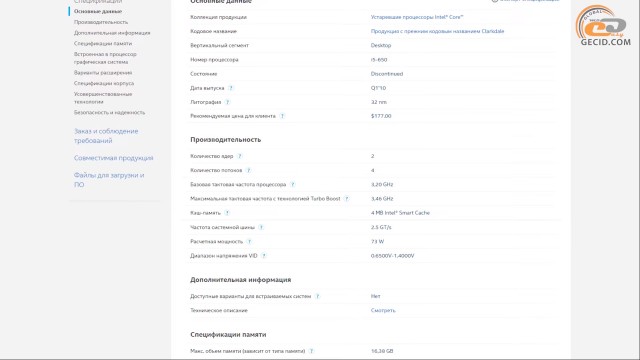Open Дополнительная информация sidebar item
The width and height of the screenshot is (640, 360).
click(x=112, y=33)
